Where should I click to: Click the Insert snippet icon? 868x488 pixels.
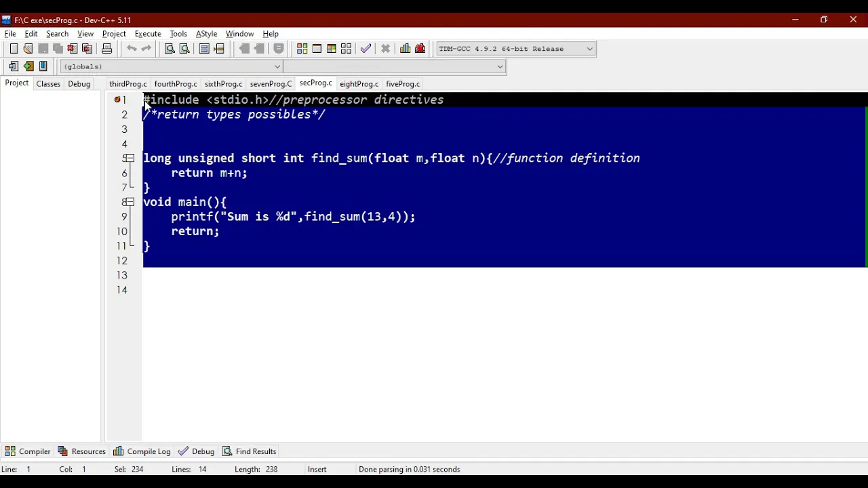(x=14, y=66)
